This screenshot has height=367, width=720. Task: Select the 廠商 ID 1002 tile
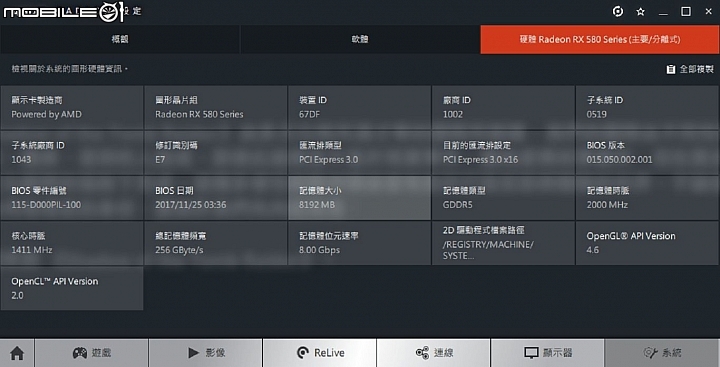point(503,107)
